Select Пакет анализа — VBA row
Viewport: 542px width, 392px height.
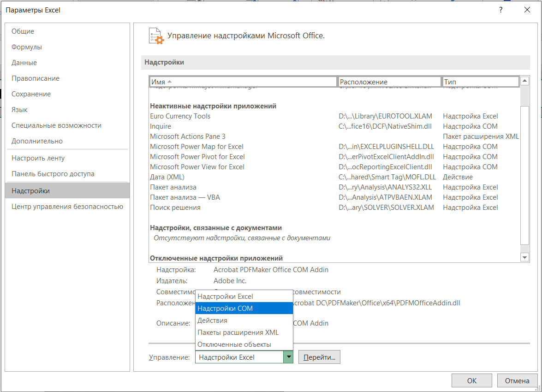click(334, 197)
